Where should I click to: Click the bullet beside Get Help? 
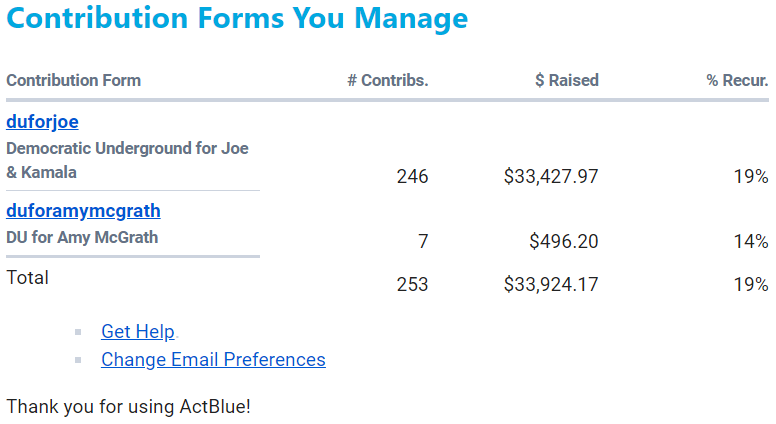(x=78, y=332)
